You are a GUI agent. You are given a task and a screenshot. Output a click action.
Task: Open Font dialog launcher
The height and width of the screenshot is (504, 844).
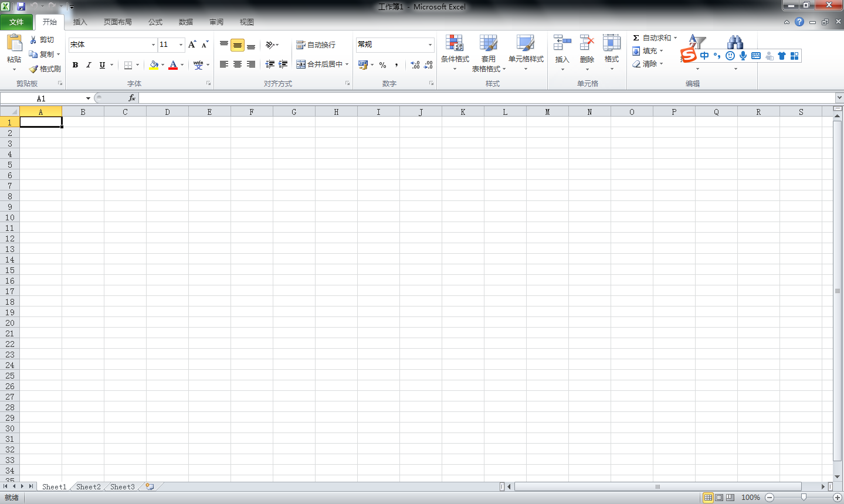[x=209, y=84]
